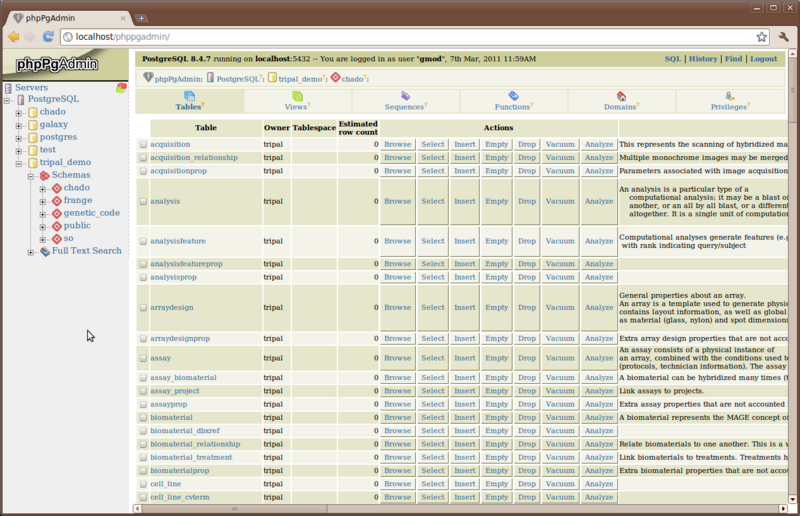Tick the checkbox for assay table

click(143, 358)
